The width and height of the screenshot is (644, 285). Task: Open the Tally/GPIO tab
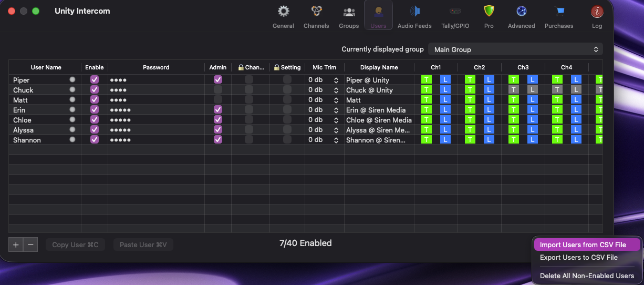coord(455,16)
